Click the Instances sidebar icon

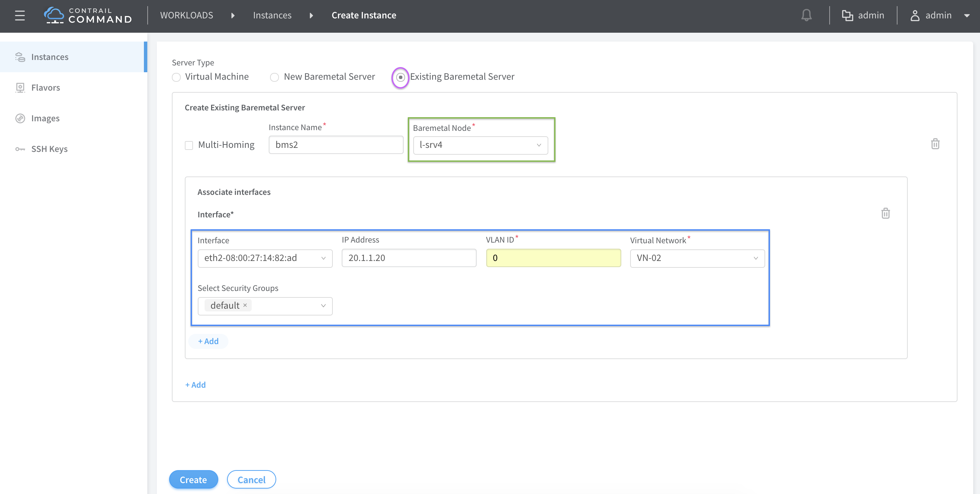20,57
